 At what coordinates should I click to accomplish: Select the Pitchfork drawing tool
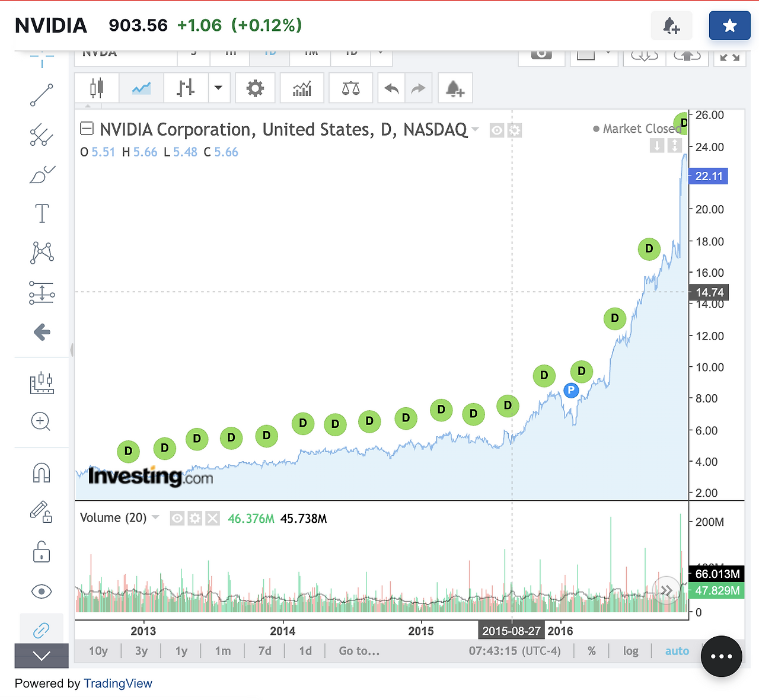tap(42, 135)
